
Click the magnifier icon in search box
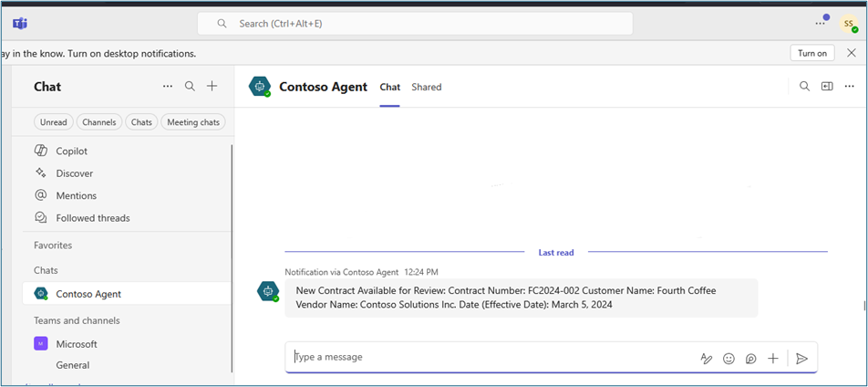[x=222, y=24]
